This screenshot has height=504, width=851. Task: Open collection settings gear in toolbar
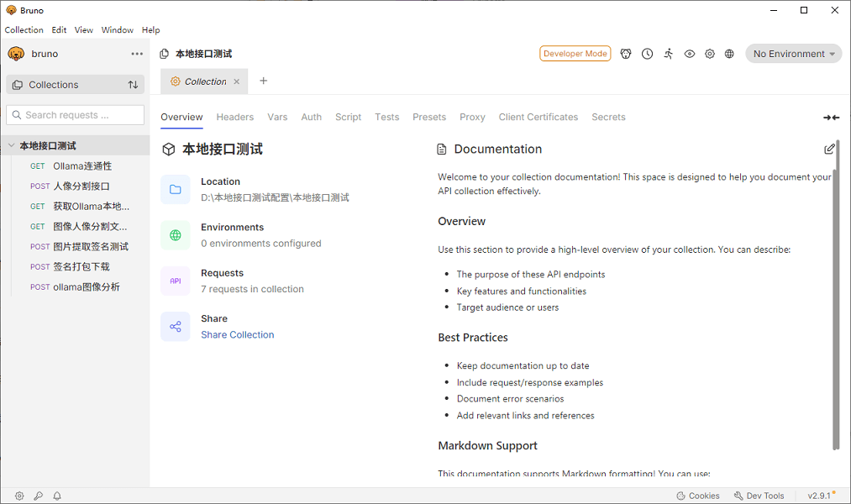coord(709,54)
